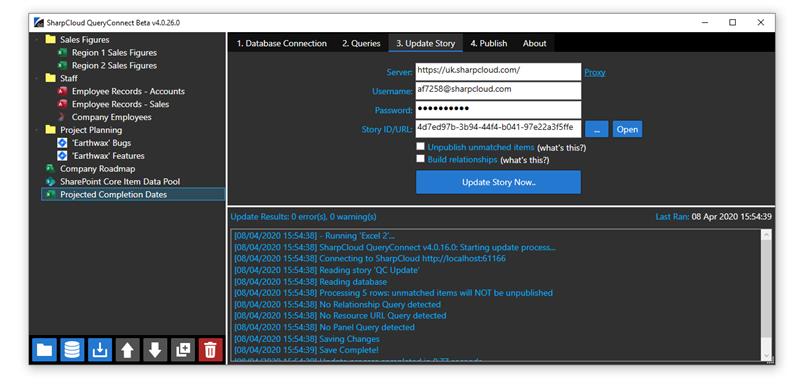800x384 pixels.
Task: Click Access icon beside Employee Records - Sales
Action: pos(62,104)
